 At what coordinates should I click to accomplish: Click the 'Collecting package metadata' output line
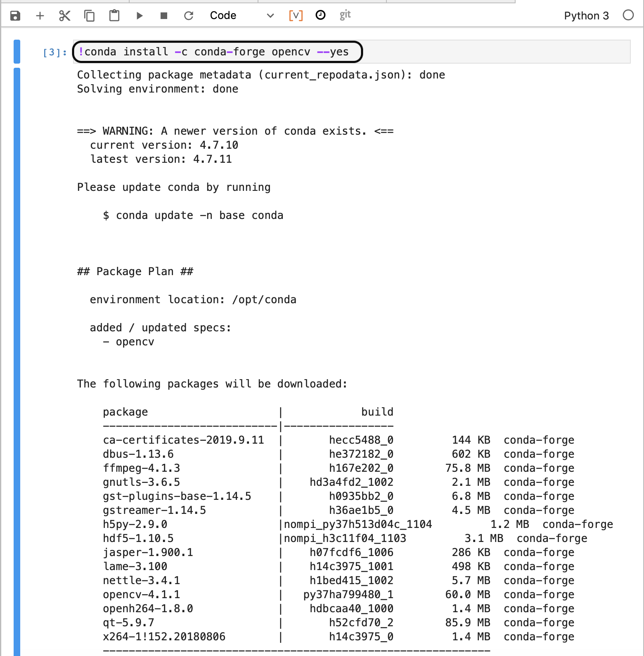click(x=261, y=75)
